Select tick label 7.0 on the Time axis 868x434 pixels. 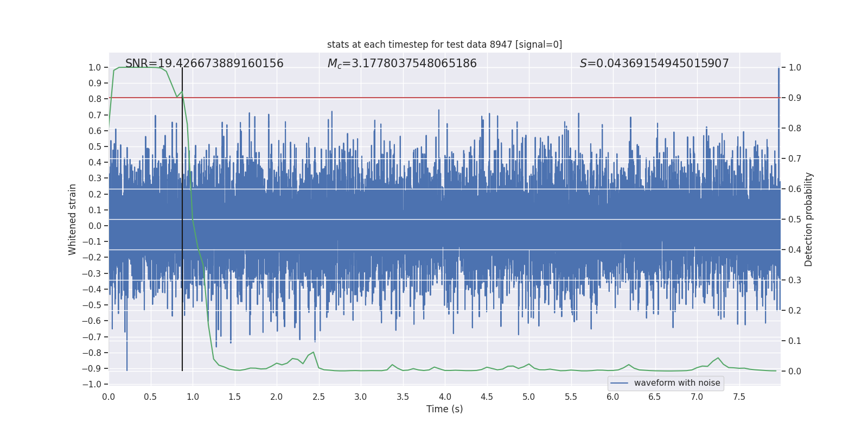697,397
